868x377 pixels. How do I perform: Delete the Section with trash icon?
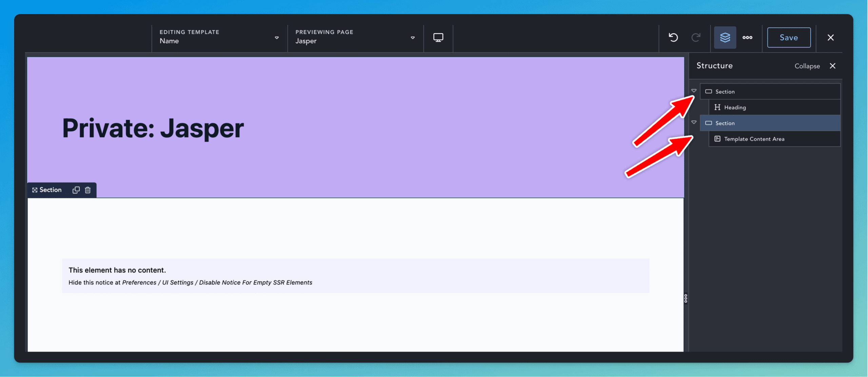point(88,190)
